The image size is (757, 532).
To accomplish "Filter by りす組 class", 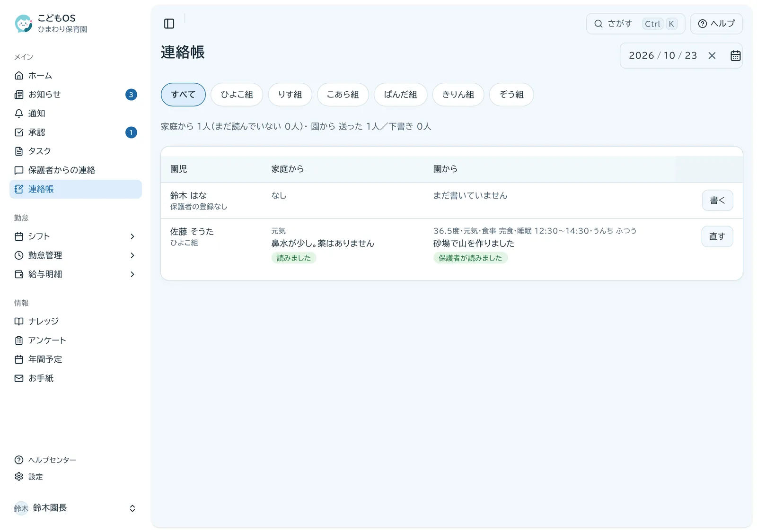I will pyautogui.click(x=290, y=95).
